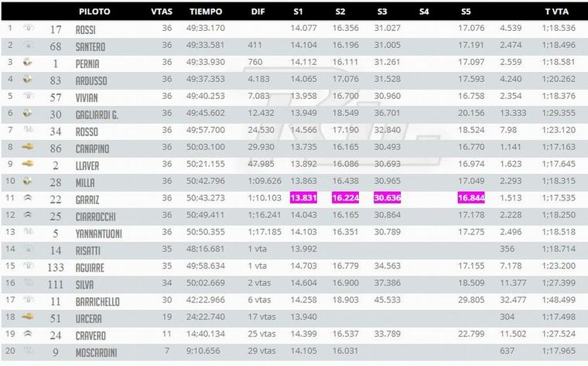
Task: Click the Citroën logo in Garriz's row
Action: (x=27, y=197)
